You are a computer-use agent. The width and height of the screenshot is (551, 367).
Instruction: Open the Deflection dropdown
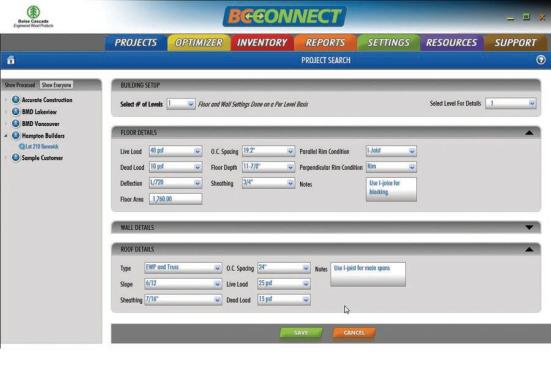175,183
